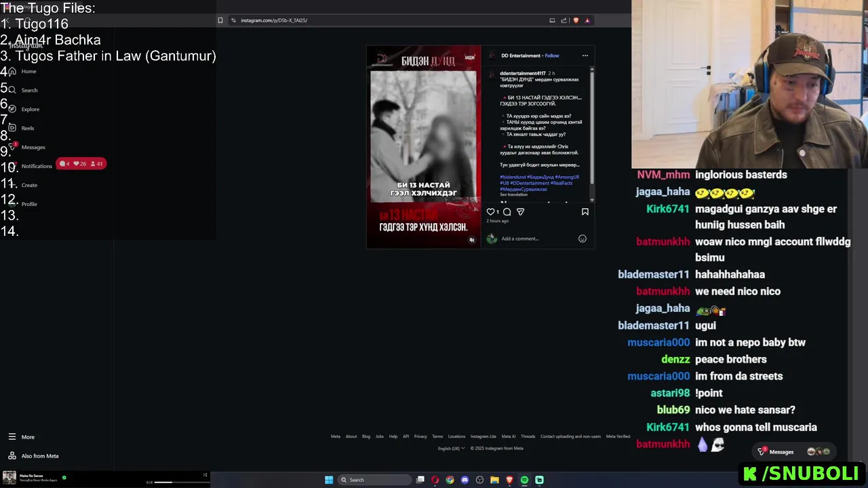Open Privacy footer link
The height and width of the screenshot is (488, 868).
420,436
